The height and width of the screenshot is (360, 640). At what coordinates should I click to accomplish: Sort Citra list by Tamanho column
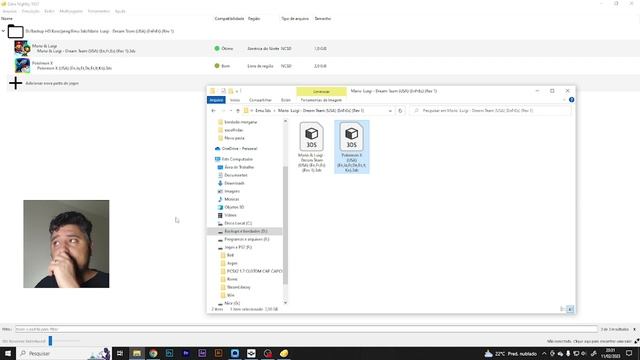pyautogui.click(x=323, y=18)
